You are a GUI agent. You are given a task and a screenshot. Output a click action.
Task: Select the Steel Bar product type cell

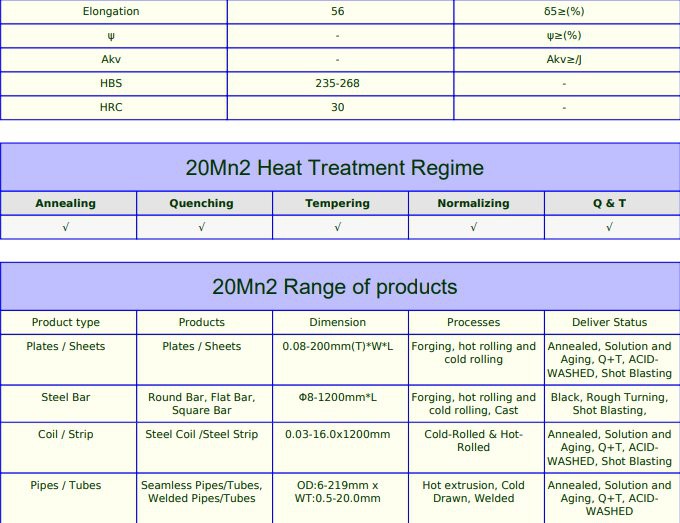(x=66, y=397)
